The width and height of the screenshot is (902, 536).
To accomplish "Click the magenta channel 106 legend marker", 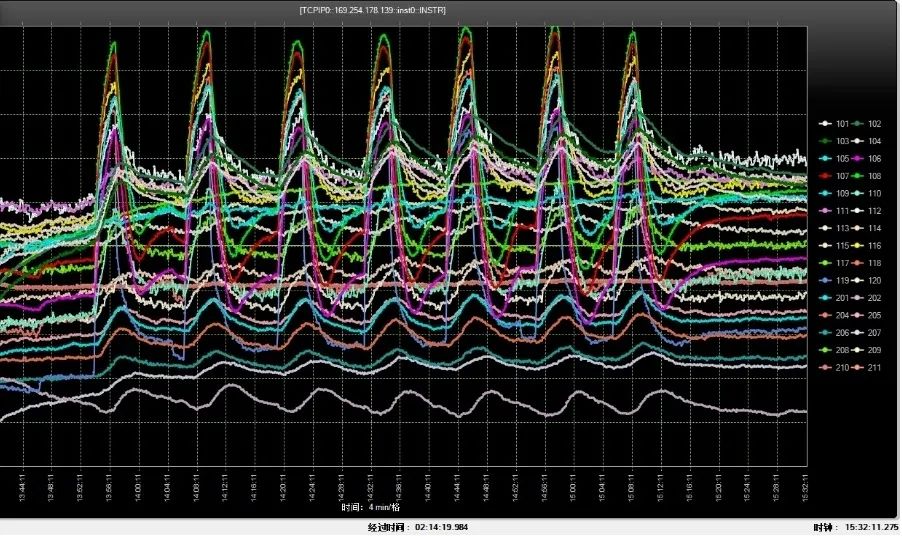I will [858, 159].
